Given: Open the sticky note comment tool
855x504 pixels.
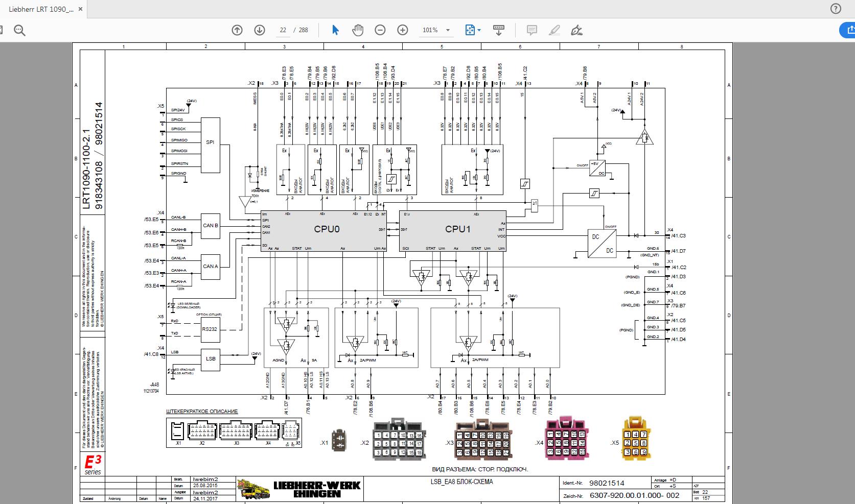Looking at the screenshot, I should click(532, 30).
